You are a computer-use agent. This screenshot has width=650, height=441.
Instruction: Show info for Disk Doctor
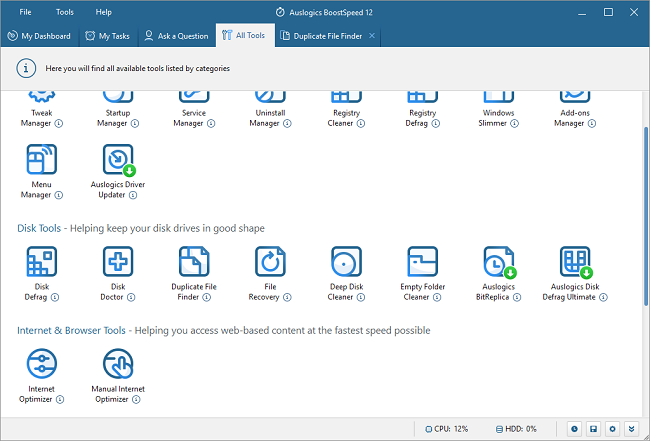[131, 297]
